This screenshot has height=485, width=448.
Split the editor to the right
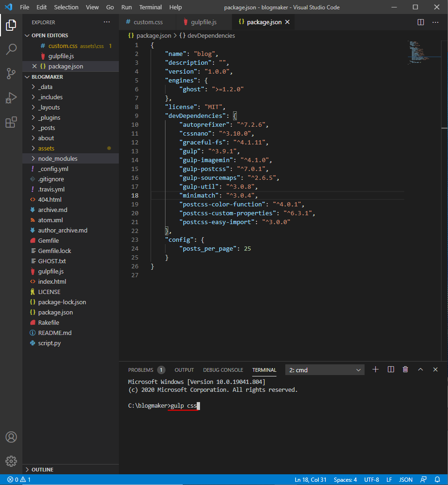click(421, 22)
